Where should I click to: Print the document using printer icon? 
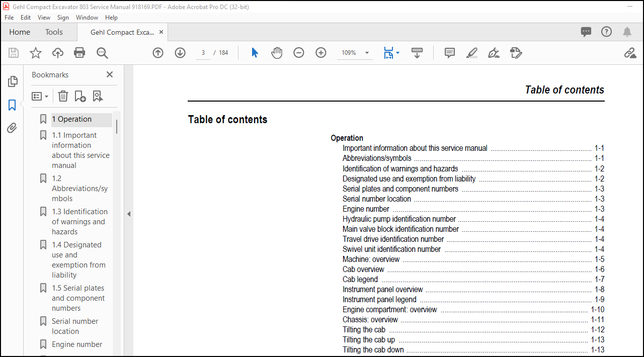point(79,53)
